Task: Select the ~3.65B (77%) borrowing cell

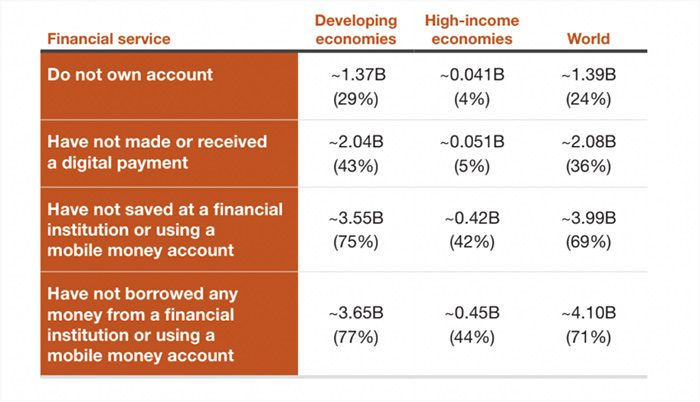Action: click(356, 325)
